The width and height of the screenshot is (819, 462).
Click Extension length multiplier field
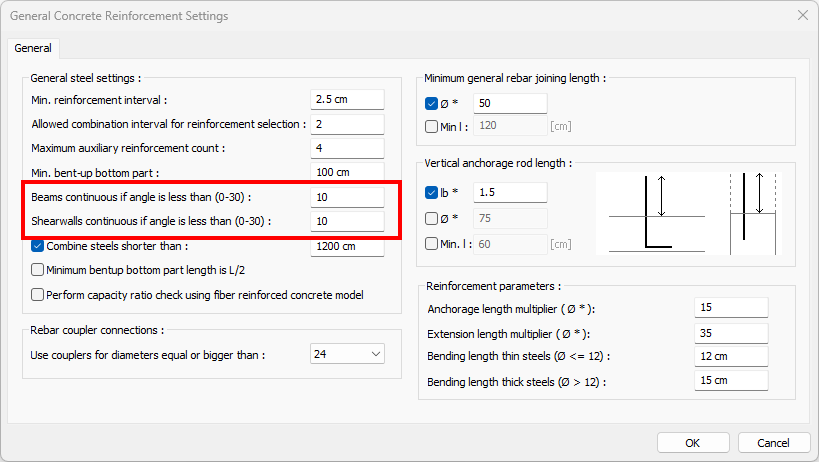730,332
